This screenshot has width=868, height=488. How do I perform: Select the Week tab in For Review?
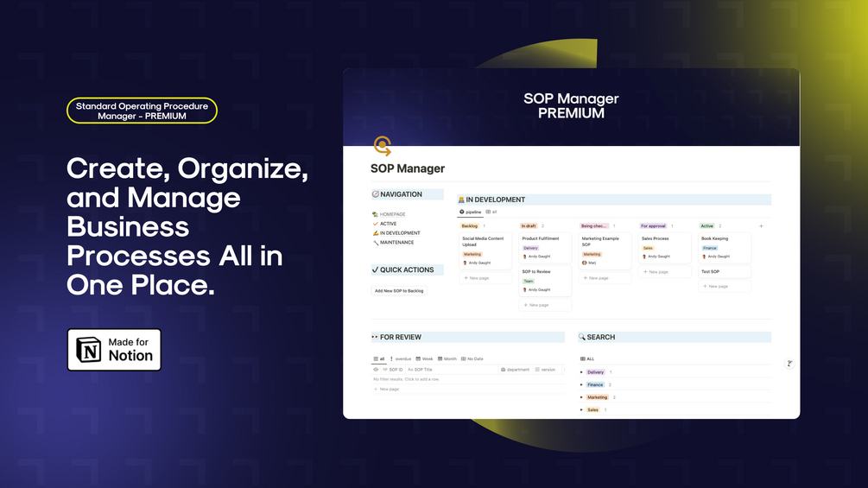point(425,359)
